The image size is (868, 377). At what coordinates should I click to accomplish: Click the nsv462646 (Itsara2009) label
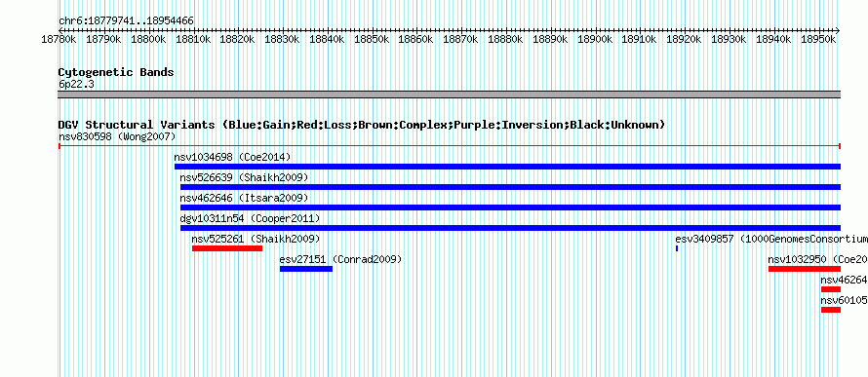(x=244, y=198)
